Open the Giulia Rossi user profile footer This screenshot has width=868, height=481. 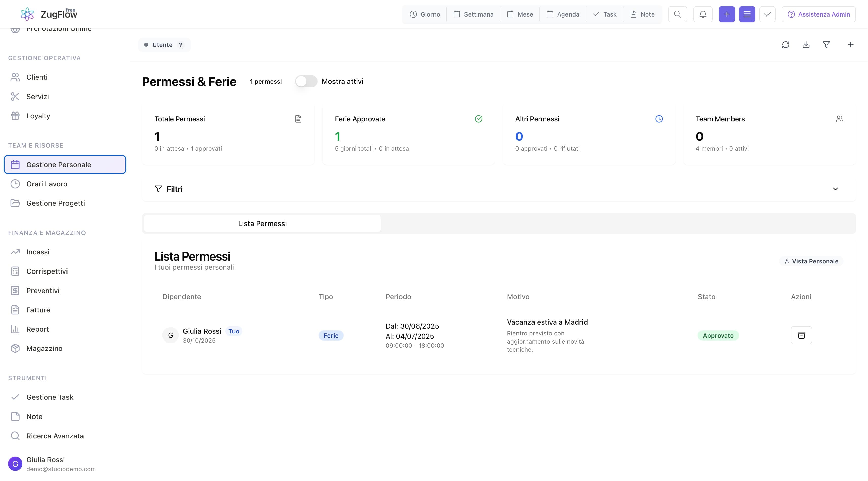pos(45,464)
